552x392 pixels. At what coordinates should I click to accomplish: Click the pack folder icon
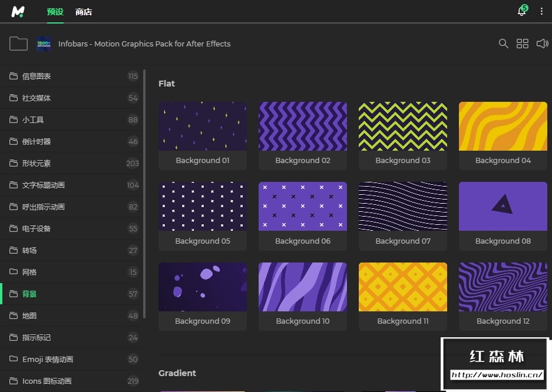(19, 44)
